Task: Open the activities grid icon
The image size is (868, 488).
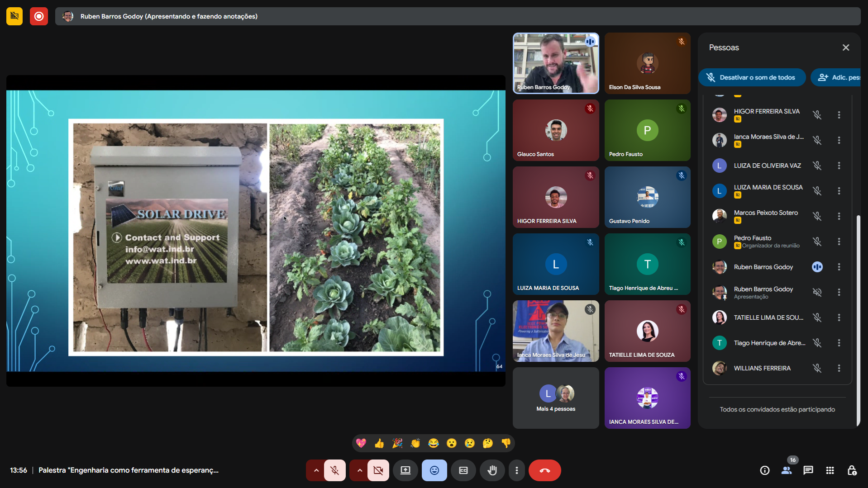Action: click(830, 470)
